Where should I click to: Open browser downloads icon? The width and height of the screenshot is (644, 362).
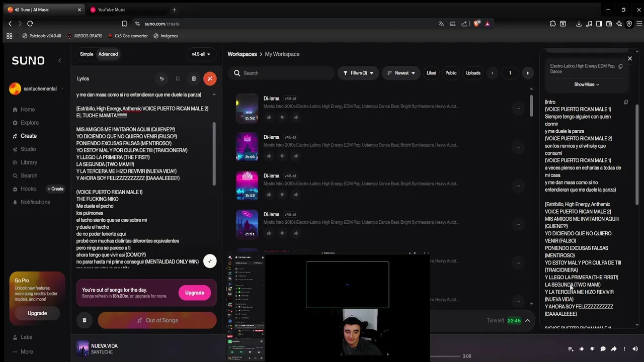pos(579,24)
